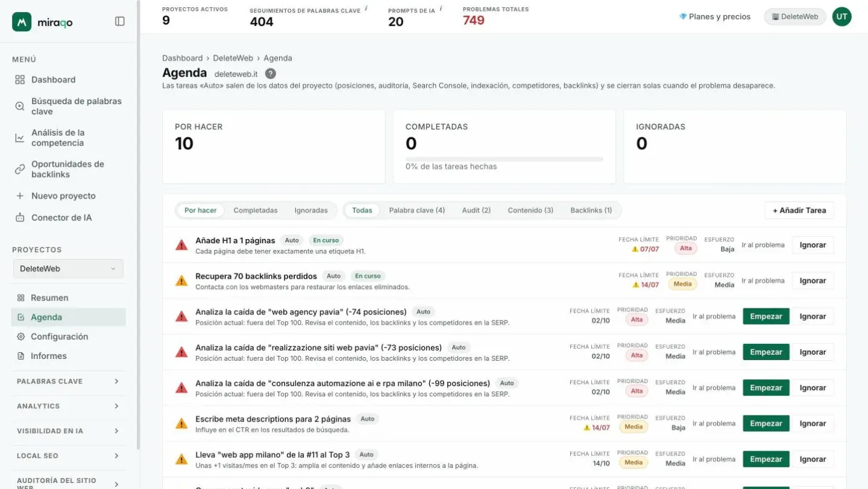Screen dimensions: 868x489
Task: Click the info icon beside Prompts de IA
Action: pyautogui.click(x=441, y=8)
